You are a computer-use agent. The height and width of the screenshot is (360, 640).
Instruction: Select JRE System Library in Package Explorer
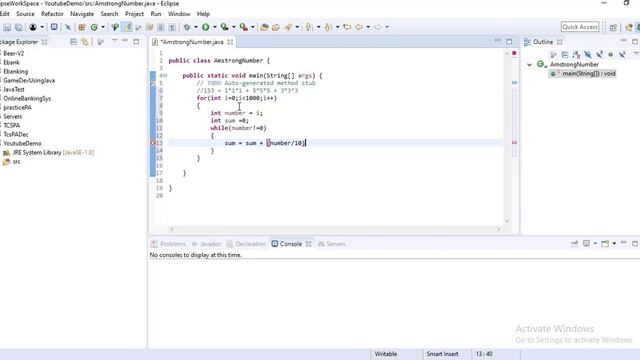click(x=48, y=153)
